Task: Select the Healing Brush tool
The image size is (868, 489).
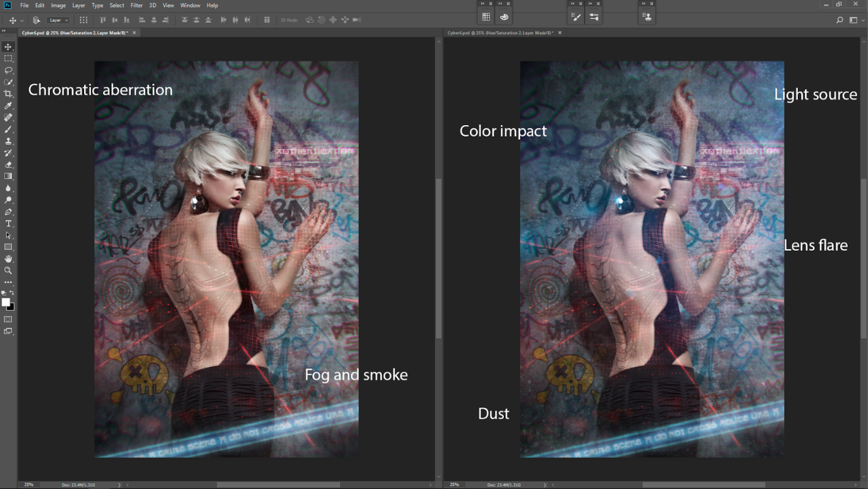Action: click(8, 118)
